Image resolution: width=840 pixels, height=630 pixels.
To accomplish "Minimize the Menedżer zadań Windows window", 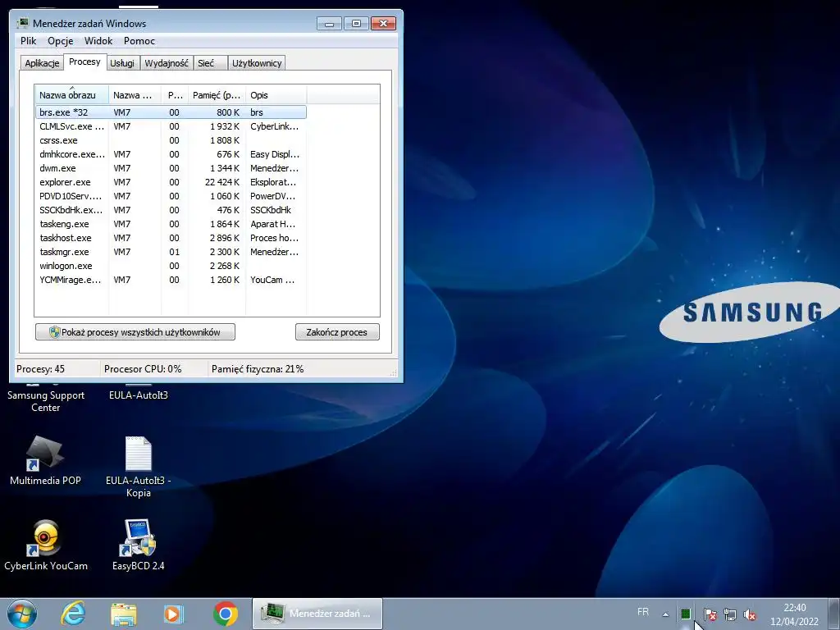I will pos(329,23).
